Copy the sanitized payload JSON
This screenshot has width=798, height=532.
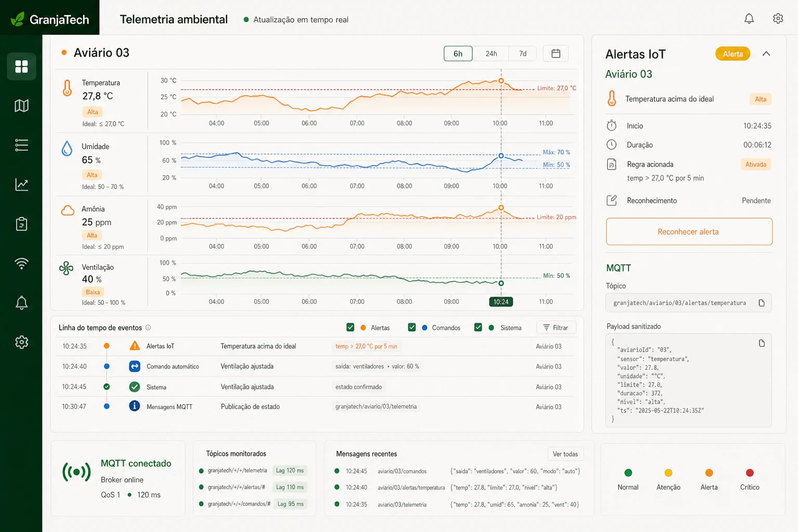pyautogui.click(x=762, y=343)
